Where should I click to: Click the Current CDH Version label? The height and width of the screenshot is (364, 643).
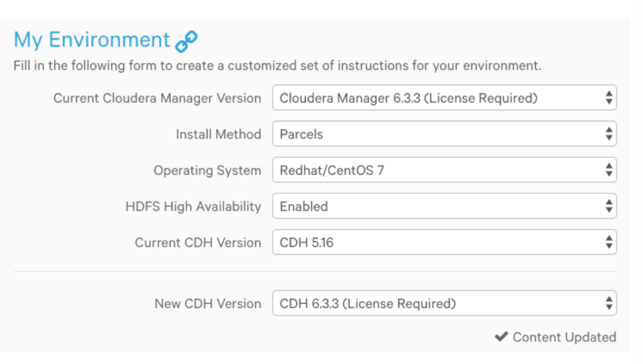click(198, 243)
